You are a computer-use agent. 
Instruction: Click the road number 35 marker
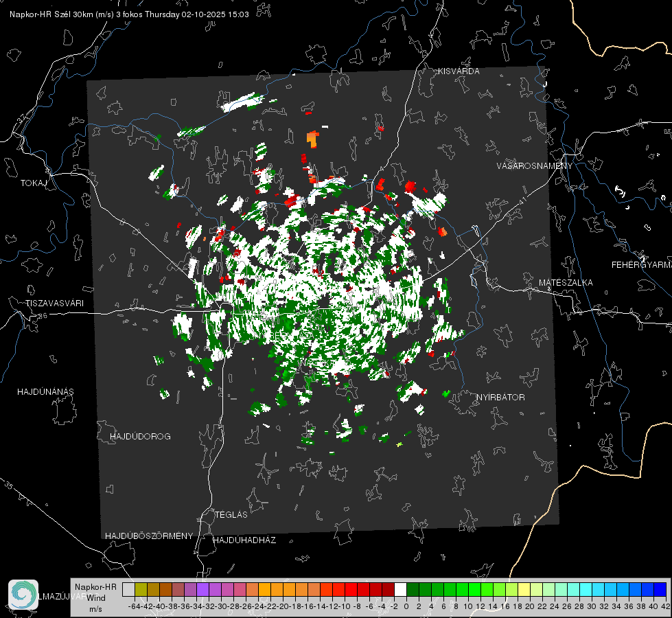[x=10, y=486]
